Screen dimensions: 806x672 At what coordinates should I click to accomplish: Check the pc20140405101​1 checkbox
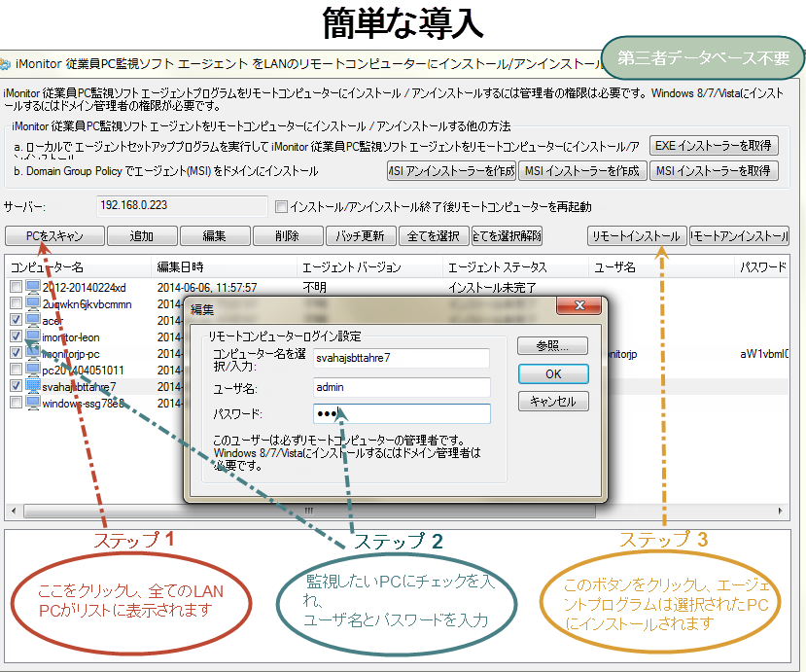pos(16,369)
